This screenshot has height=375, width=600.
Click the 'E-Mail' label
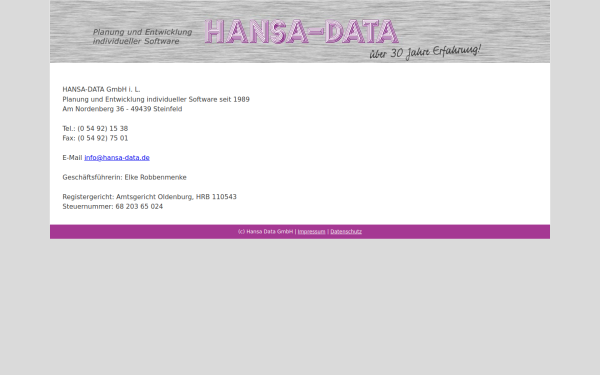pos(72,158)
